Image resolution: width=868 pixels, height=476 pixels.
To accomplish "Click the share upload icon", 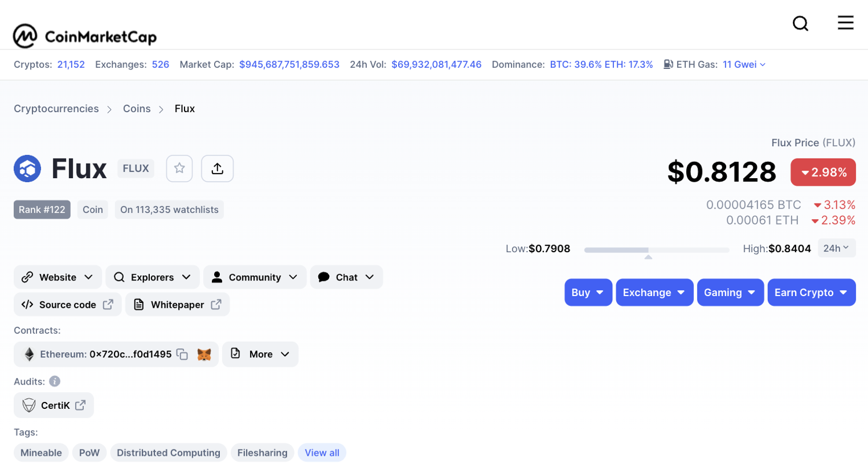I will [x=217, y=168].
